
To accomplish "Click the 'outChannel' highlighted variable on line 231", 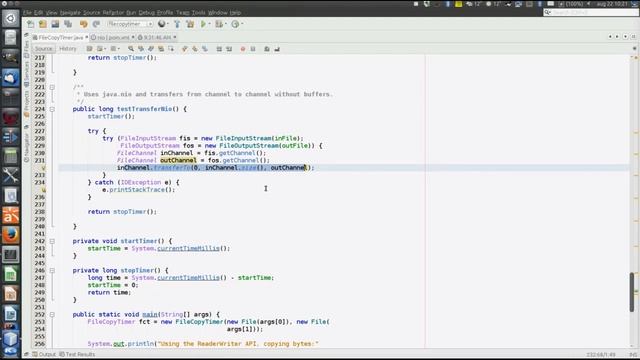I will [x=178, y=160].
